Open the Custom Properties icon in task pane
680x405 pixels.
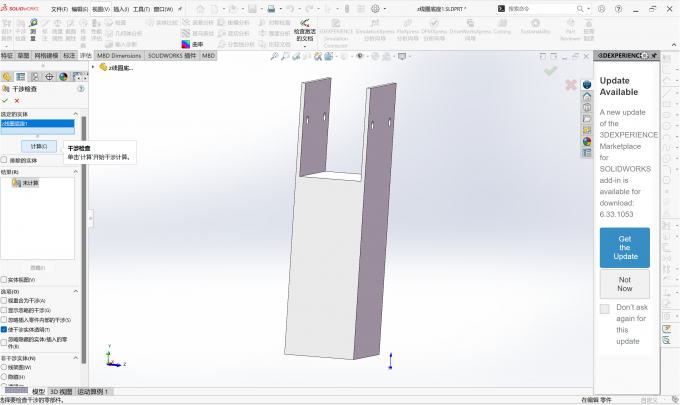[587, 153]
